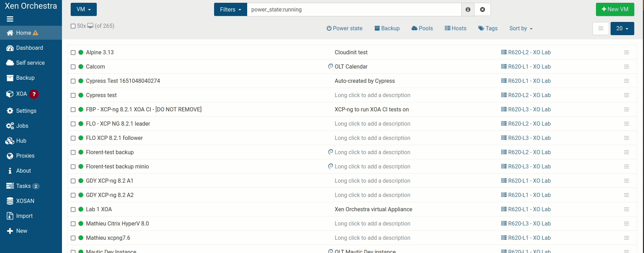
Task: Open the Filters dropdown
Action: click(x=230, y=9)
